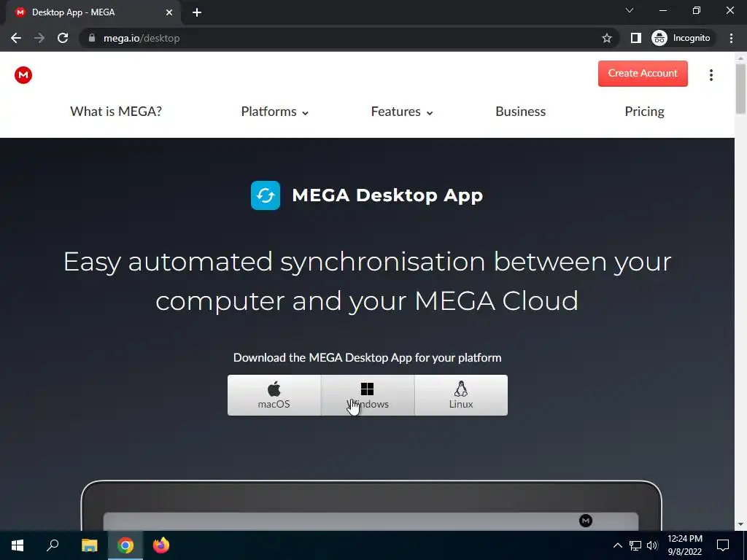Open the Windows notification center
The width and height of the screenshot is (747, 560).
point(723,545)
